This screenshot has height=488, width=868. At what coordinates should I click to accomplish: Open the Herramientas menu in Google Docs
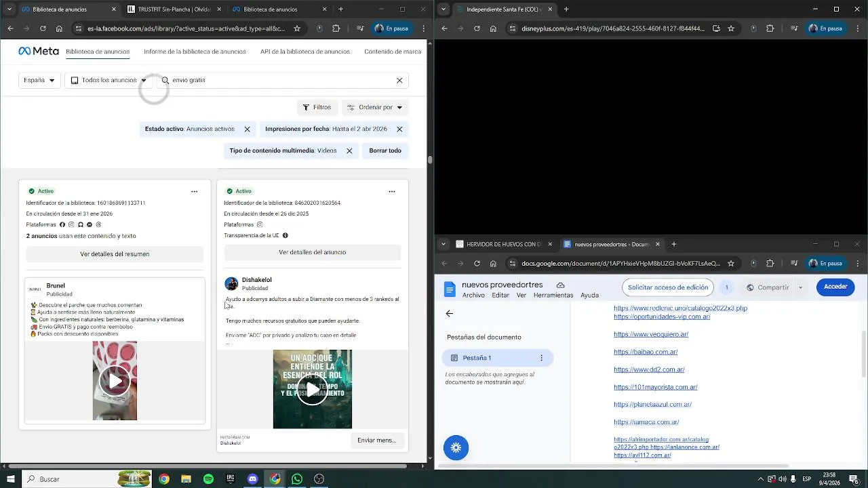[553, 296]
